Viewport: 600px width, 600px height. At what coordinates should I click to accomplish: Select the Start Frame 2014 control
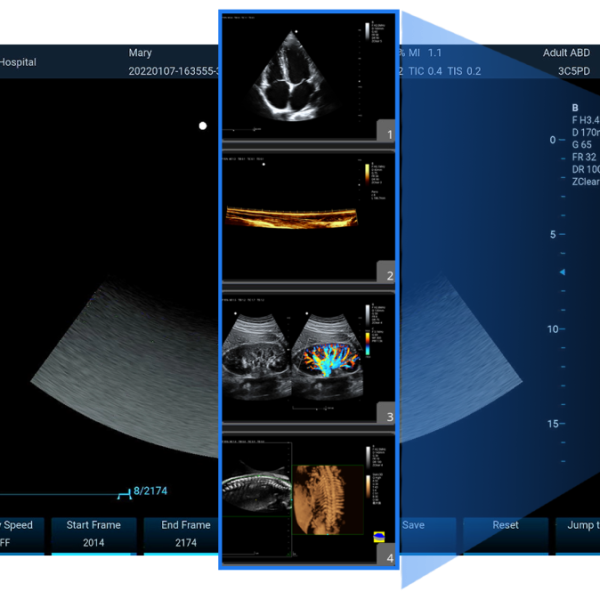pyautogui.click(x=93, y=534)
